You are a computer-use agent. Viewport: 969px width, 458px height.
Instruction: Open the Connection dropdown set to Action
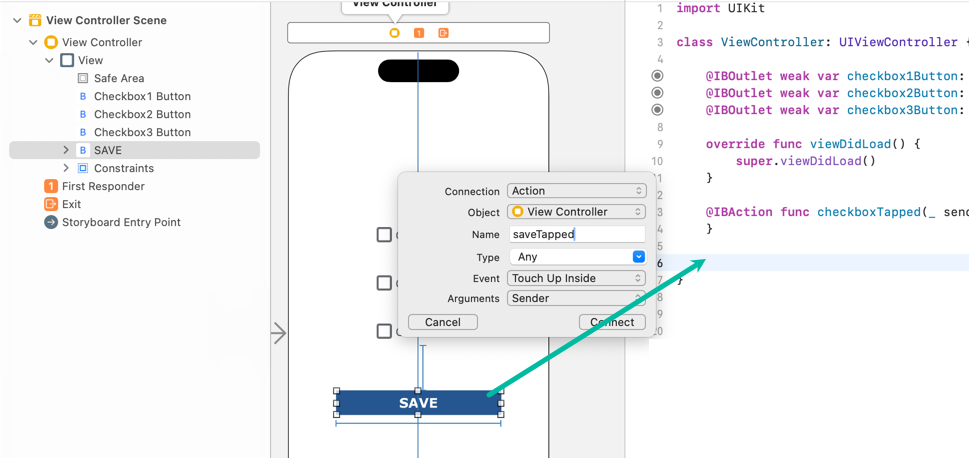(x=576, y=191)
